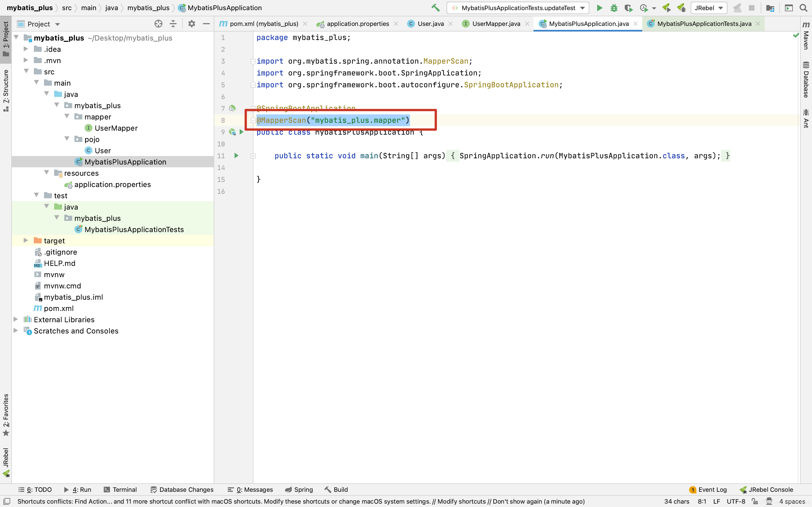Expand the target folder
Image resolution: width=812 pixels, height=507 pixels.
tap(26, 241)
